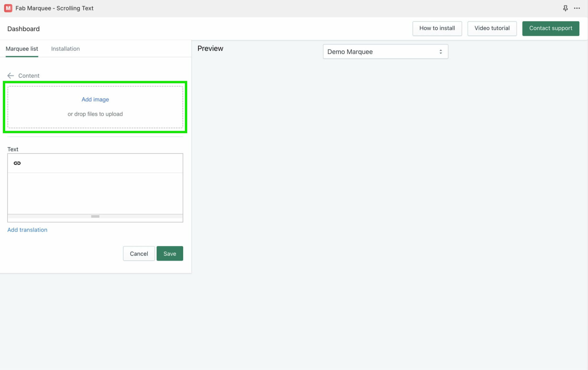The height and width of the screenshot is (370, 588).
Task: Open the Video tutorial button
Action: pyautogui.click(x=492, y=28)
